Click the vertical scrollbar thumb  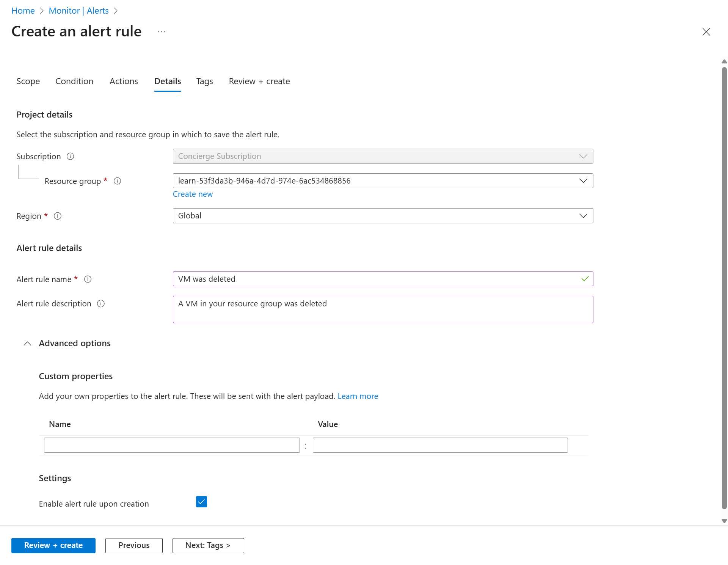pyautogui.click(x=724, y=288)
